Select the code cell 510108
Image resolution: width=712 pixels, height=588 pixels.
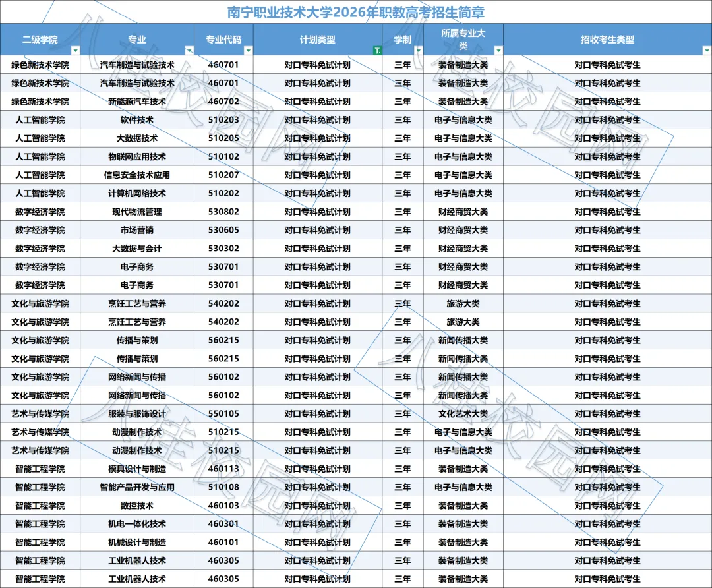click(223, 487)
